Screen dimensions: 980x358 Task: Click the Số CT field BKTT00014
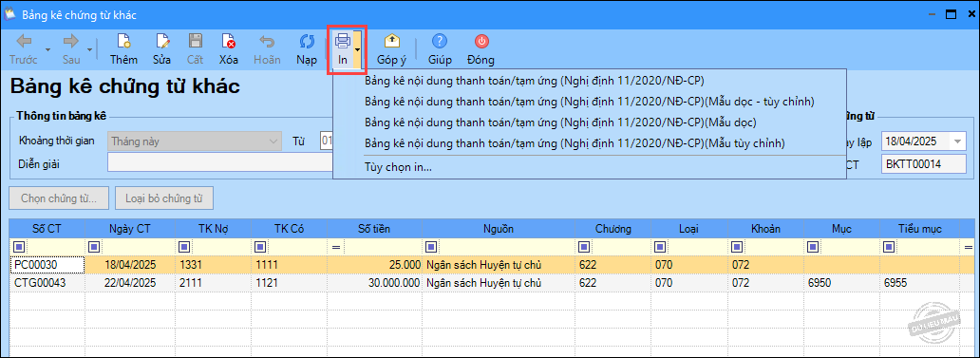point(924,163)
